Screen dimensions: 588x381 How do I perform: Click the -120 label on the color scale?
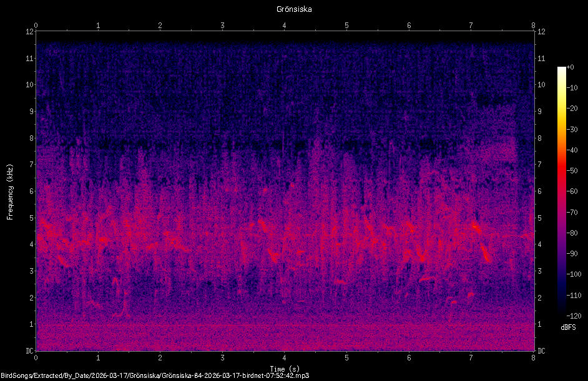coord(574,316)
